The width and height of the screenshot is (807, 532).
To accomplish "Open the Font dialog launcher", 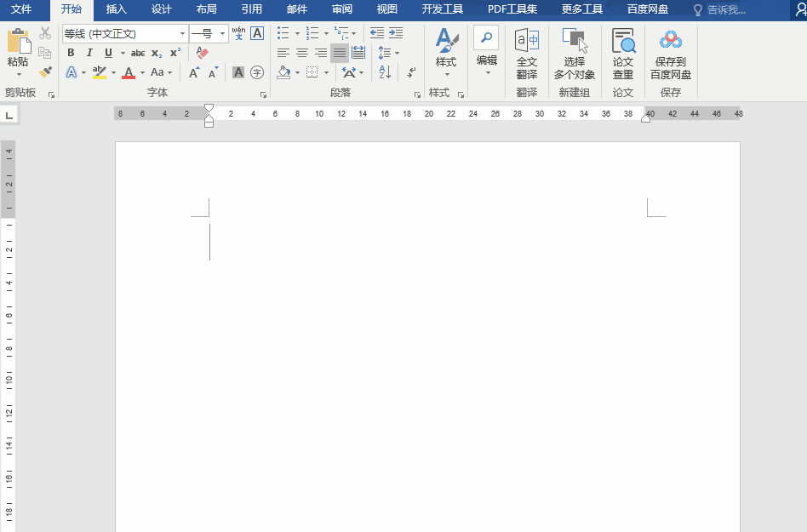I will point(264,94).
